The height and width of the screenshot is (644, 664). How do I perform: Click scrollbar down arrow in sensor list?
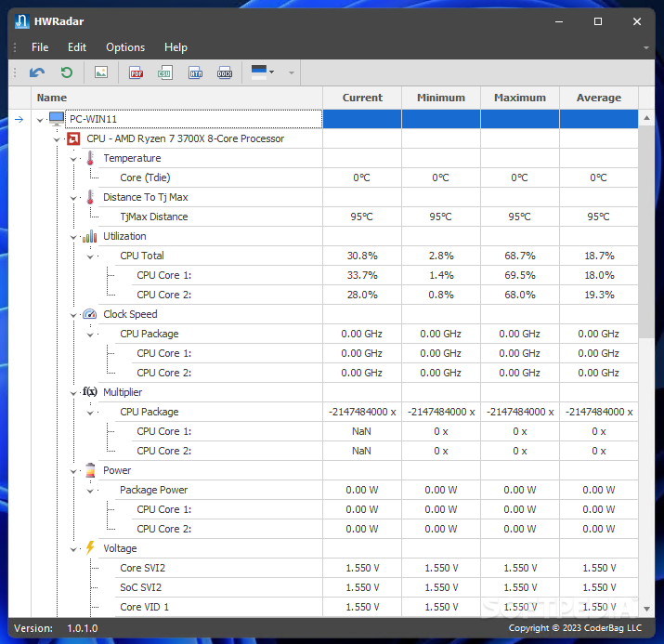coord(646,609)
